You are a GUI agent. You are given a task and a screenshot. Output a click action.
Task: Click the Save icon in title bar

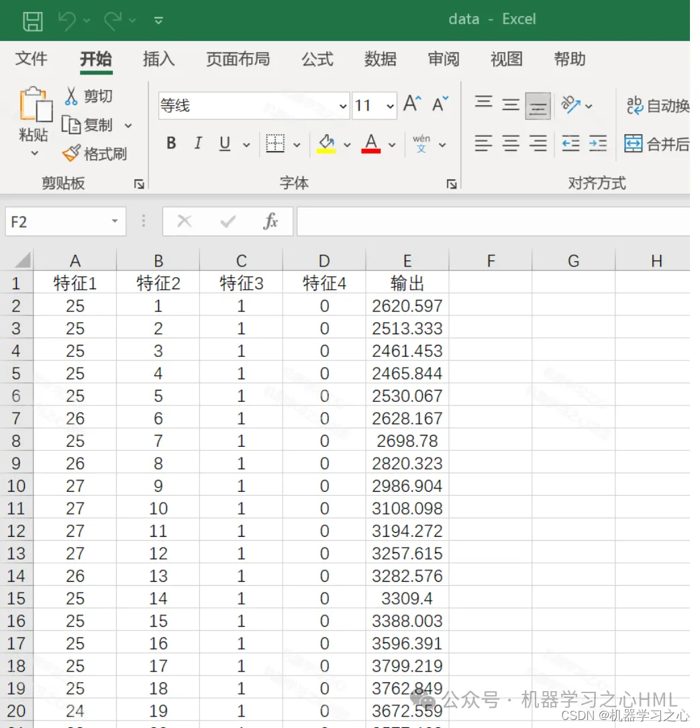[x=32, y=21]
